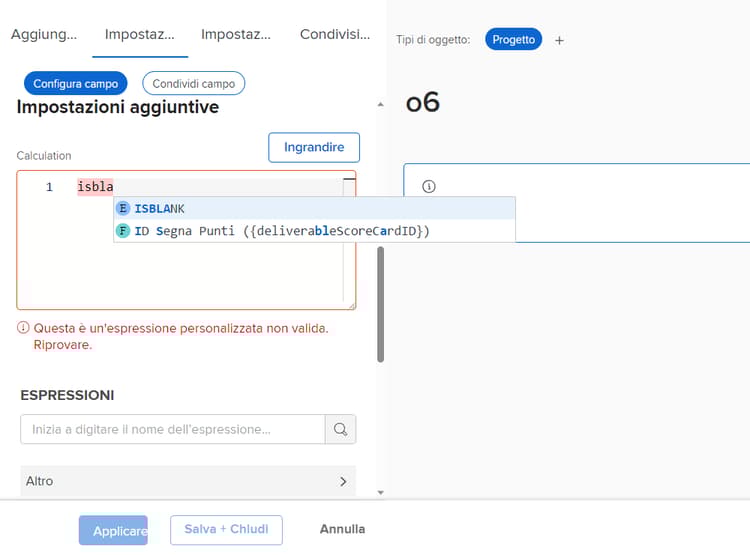The height and width of the screenshot is (555, 750).
Task: Toggle the Progetto object type chip
Action: pyautogui.click(x=513, y=40)
